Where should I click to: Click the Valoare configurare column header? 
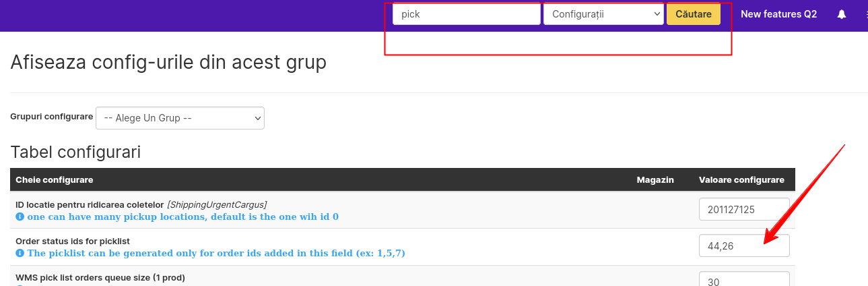(x=741, y=180)
